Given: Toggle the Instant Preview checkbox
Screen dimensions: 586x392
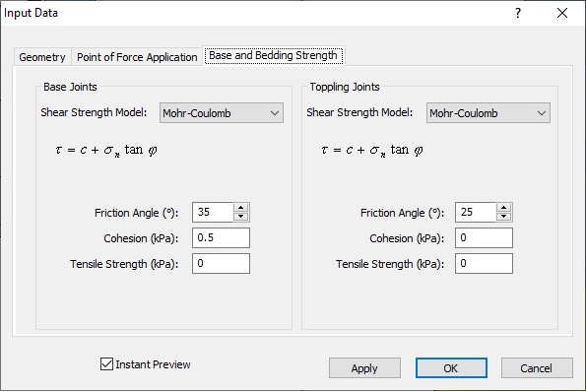Looking at the screenshot, I should pyautogui.click(x=107, y=364).
